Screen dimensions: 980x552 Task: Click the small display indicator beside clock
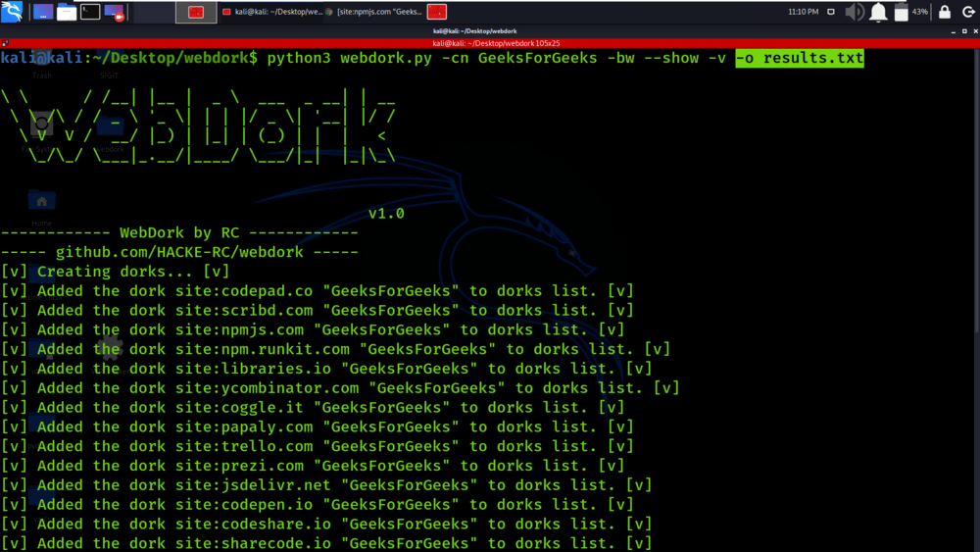pyautogui.click(x=831, y=12)
